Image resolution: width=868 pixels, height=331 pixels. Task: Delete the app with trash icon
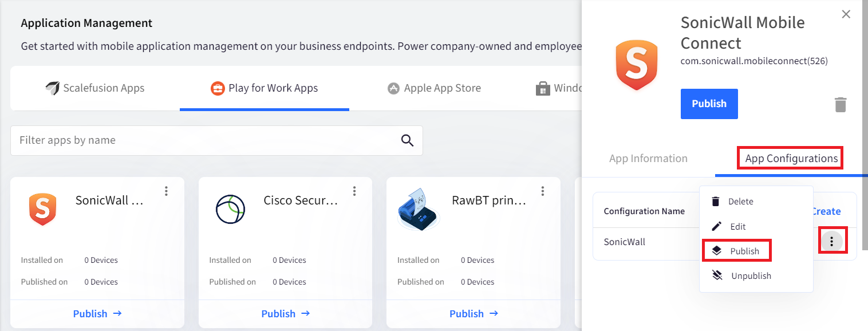click(x=840, y=105)
